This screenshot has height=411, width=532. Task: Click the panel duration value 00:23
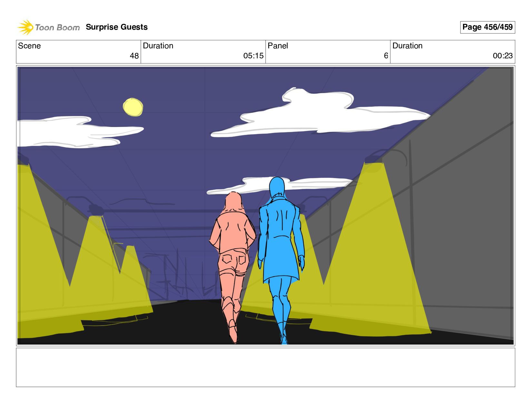[x=503, y=56]
